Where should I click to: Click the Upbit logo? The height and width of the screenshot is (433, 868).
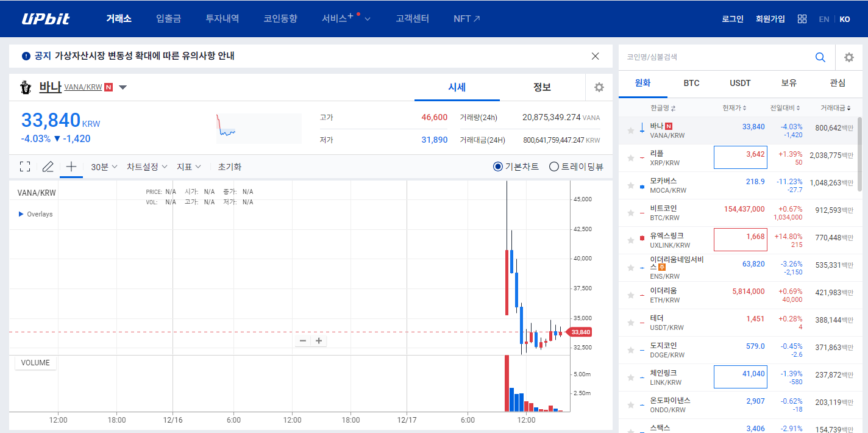[x=46, y=19]
